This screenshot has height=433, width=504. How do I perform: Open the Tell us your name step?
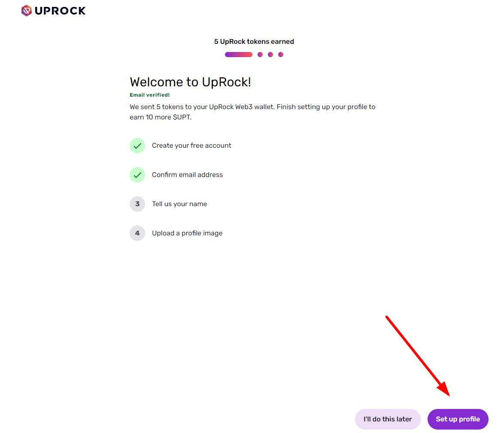(179, 204)
